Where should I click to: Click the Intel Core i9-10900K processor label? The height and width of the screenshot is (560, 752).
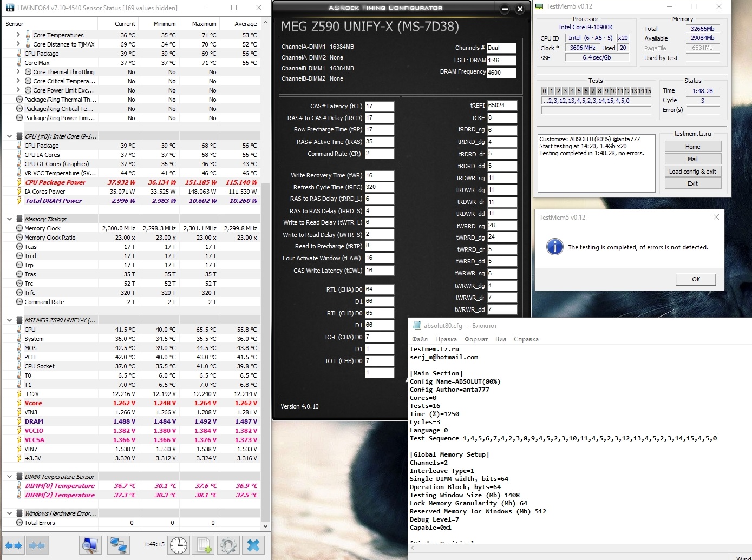tap(586, 27)
